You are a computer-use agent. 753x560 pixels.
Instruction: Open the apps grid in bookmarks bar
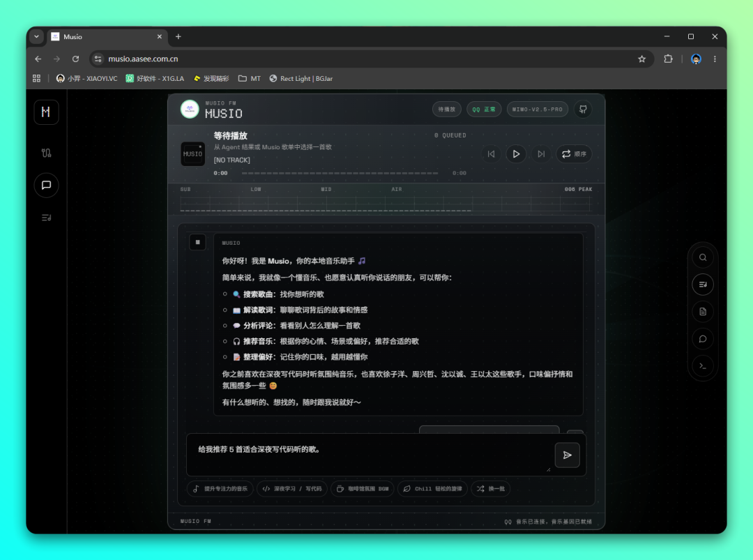[x=36, y=78]
